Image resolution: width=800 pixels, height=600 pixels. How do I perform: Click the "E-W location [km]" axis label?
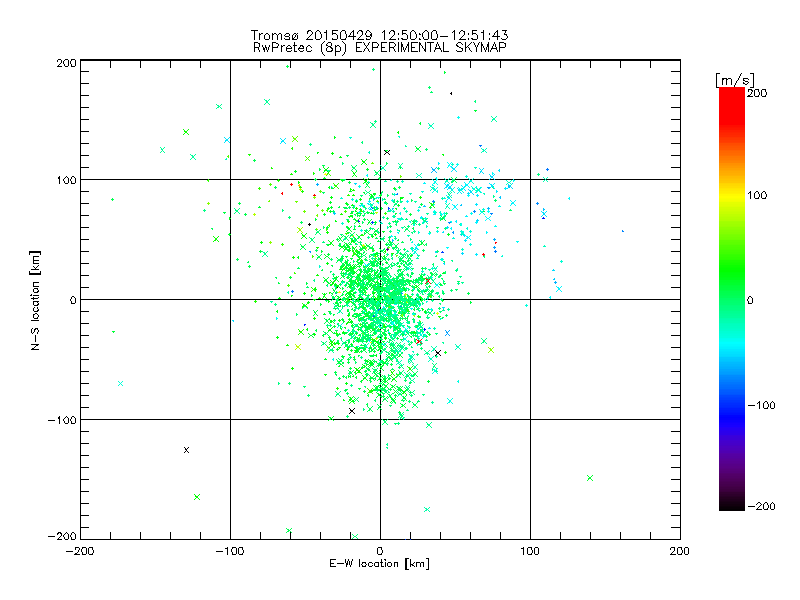[x=379, y=564]
